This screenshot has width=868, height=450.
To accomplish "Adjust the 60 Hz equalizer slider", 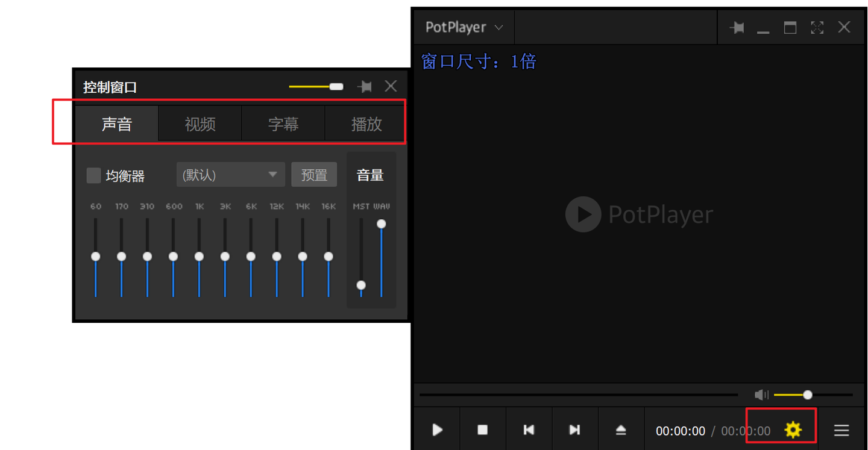I will coord(95,257).
